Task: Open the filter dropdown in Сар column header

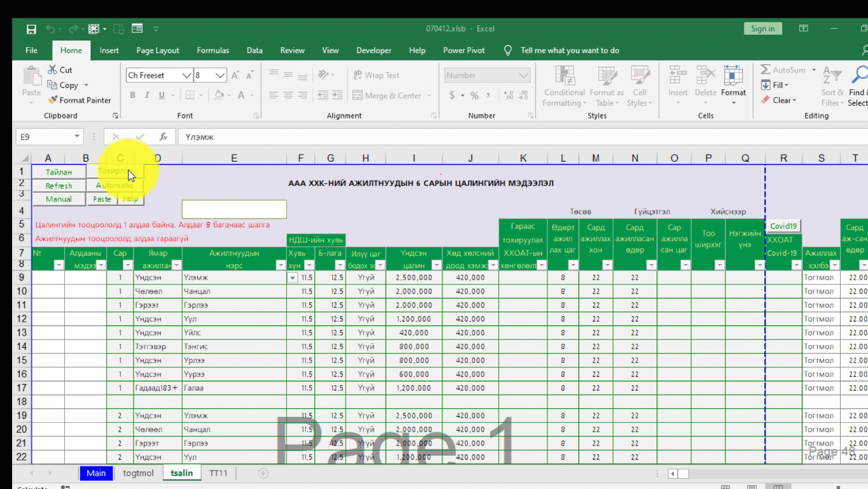Action: coord(127,265)
